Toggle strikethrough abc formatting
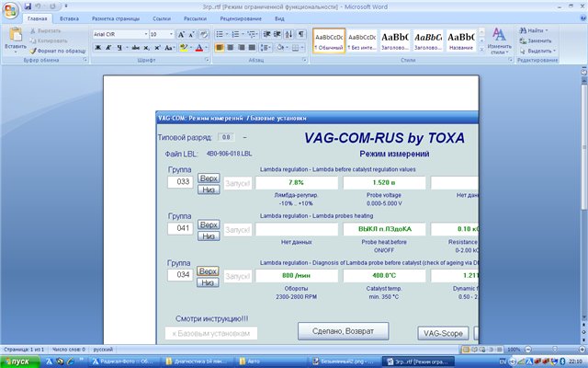 point(135,48)
